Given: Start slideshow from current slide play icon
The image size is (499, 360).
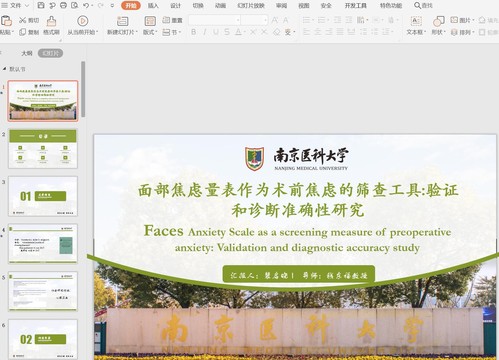Looking at the screenshot, I should click(x=82, y=21).
